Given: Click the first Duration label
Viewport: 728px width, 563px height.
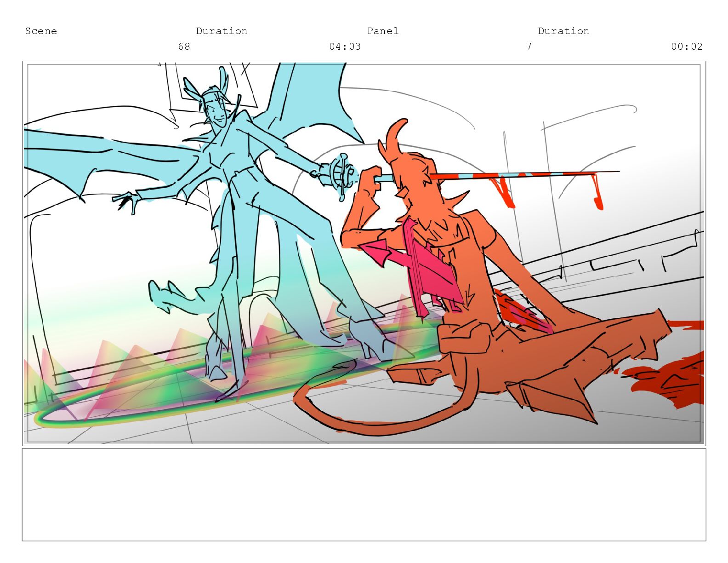Looking at the screenshot, I should point(222,31).
